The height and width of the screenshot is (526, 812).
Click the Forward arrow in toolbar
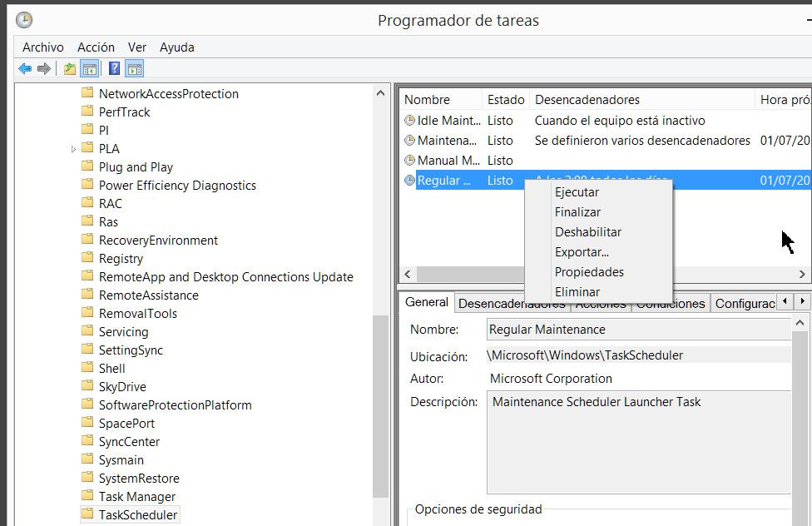[x=43, y=68]
